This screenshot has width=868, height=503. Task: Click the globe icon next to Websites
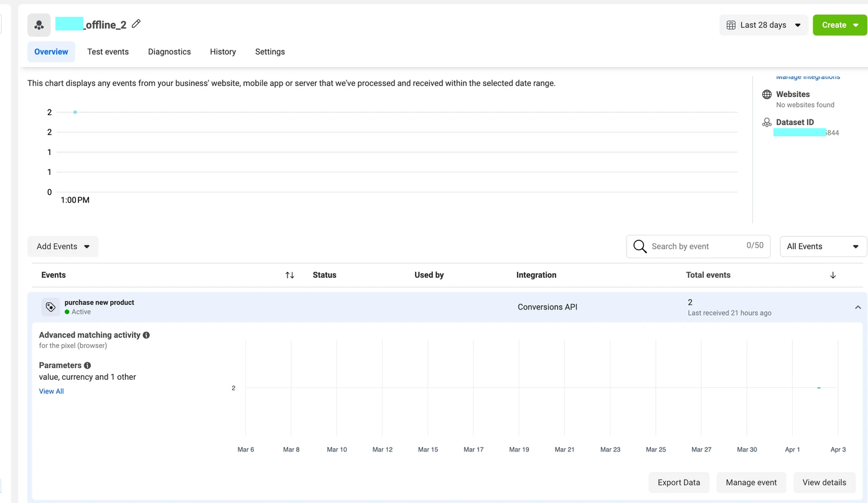click(767, 95)
